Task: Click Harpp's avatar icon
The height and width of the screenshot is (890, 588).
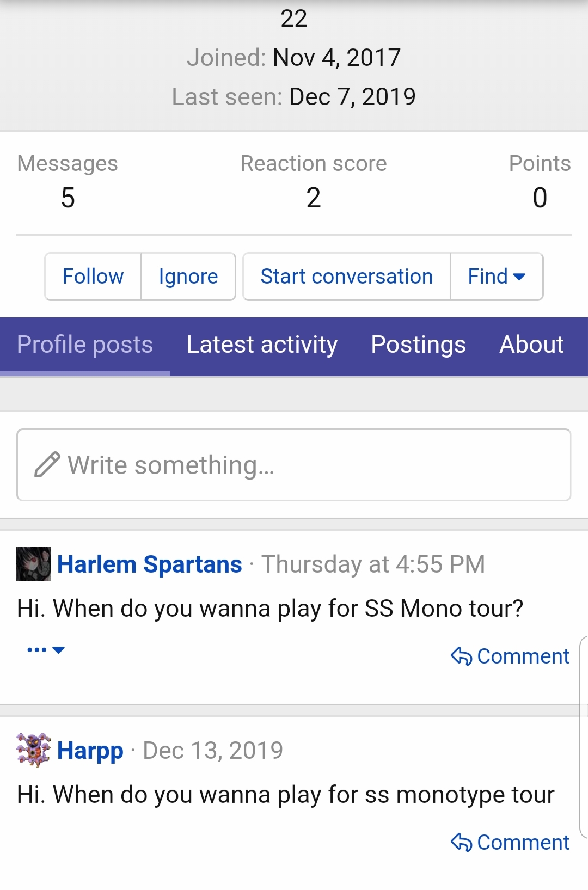Action: point(33,750)
